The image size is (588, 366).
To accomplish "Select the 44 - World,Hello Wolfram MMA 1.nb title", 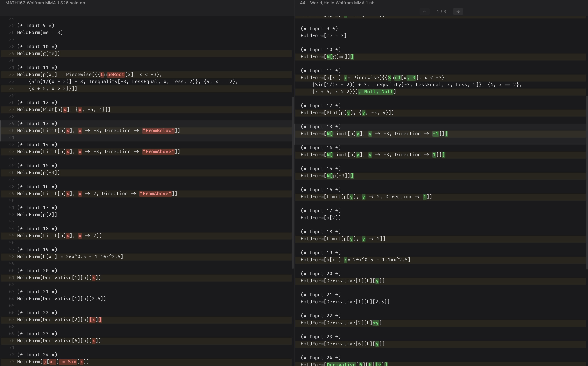I will (x=337, y=3).
